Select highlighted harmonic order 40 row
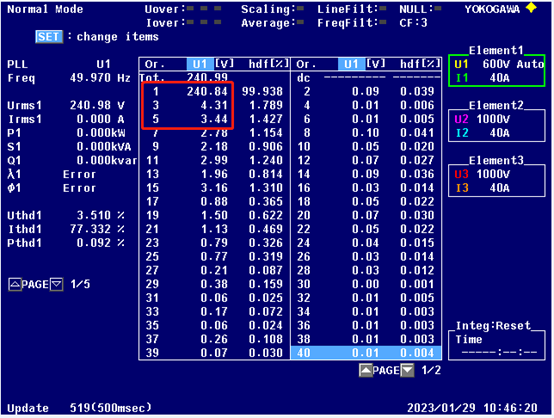This screenshot has height=418, width=554. pyautogui.click(x=366, y=353)
